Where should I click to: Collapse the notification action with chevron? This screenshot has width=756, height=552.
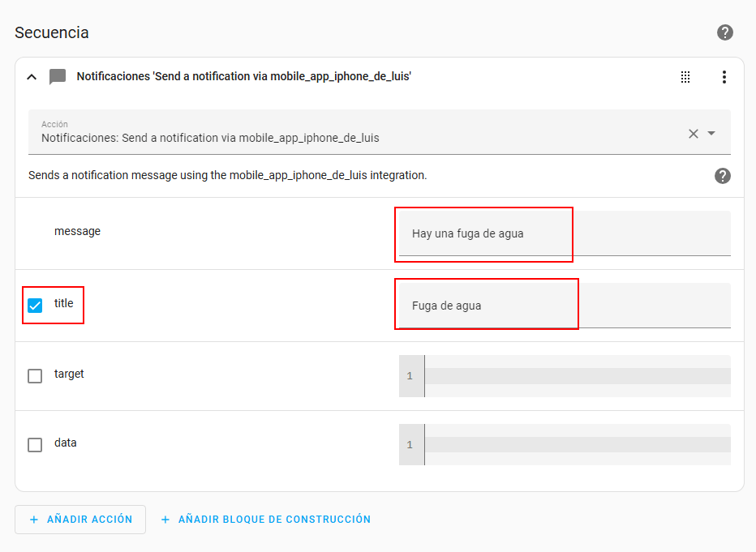[32, 77]
